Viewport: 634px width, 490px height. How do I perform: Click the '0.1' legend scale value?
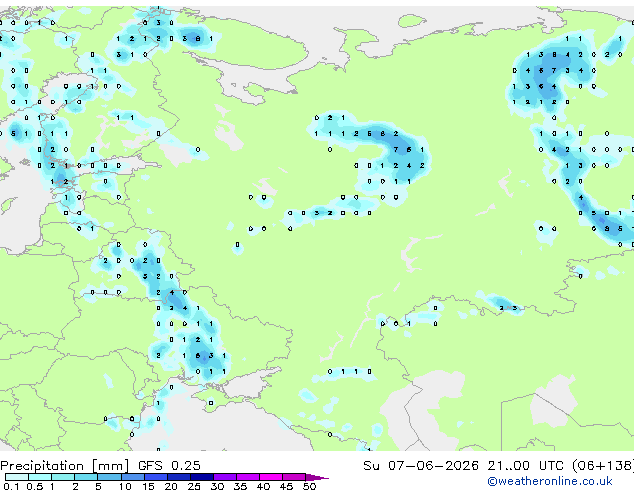[x=11, y=486]
